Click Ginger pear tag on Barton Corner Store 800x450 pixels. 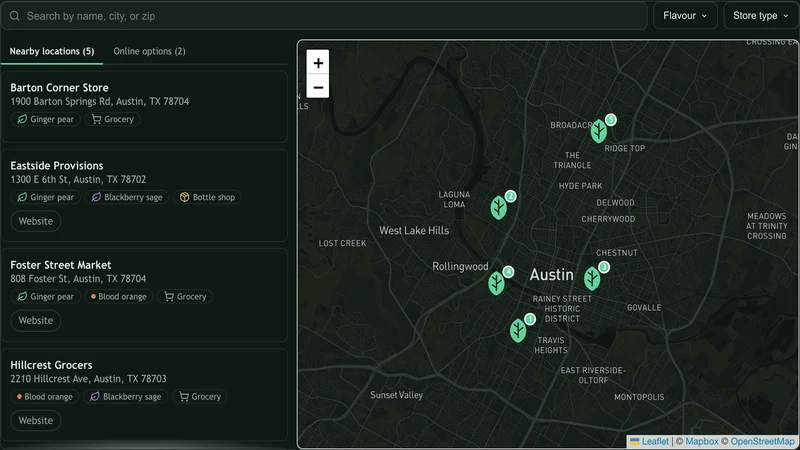click(x=45, y=119)
